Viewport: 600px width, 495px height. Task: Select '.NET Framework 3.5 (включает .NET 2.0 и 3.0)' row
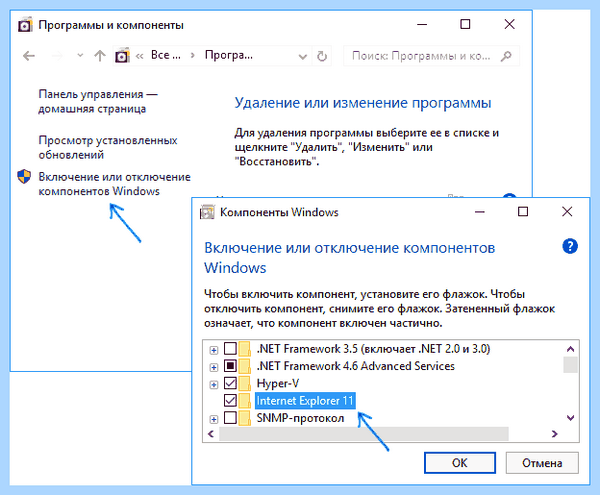click(x=373, y=349)
